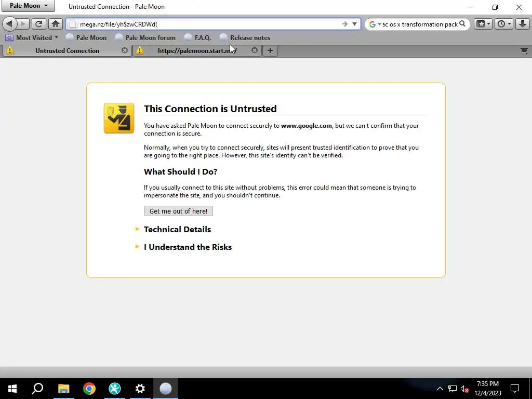Show hidden system tray icons
This screenshot has height=399, width=532.
tap(440, 389)
